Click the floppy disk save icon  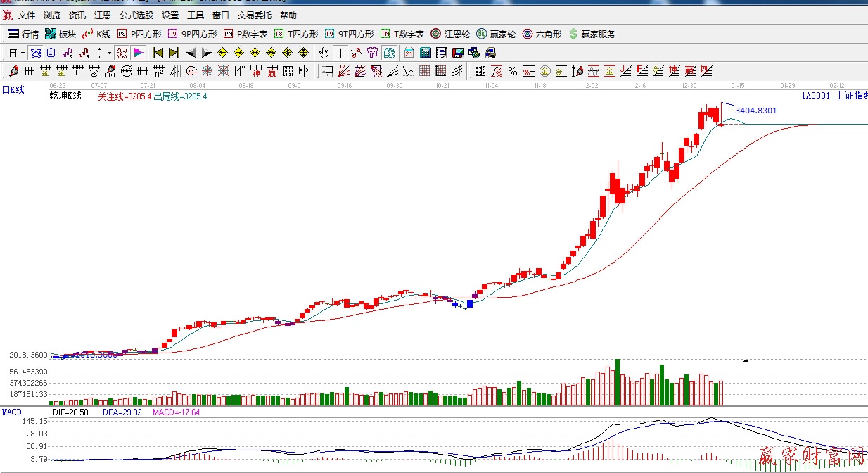(458, 53)
